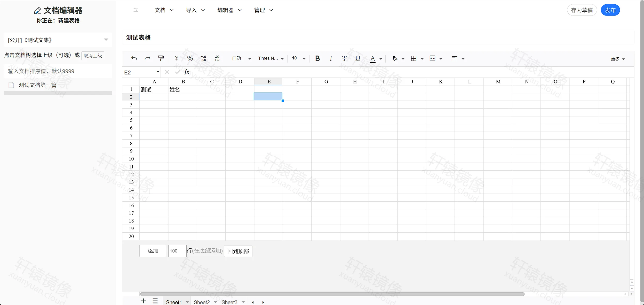Click the increase decimal places icon
Viewport: 644px width, 305px height.
coord(217,58)
